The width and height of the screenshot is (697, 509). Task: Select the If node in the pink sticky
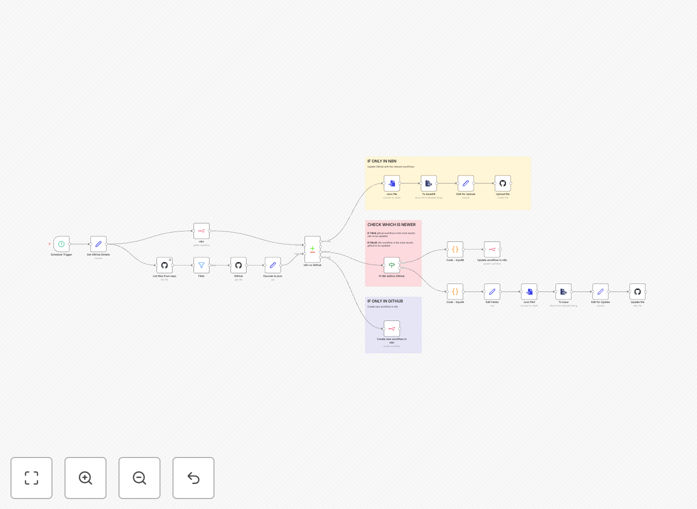392,265
